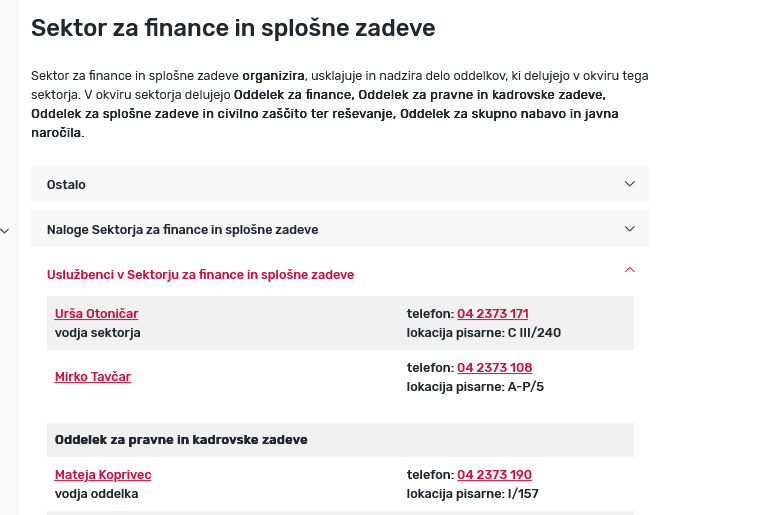Open the Ostalo section header

point(66,185)
